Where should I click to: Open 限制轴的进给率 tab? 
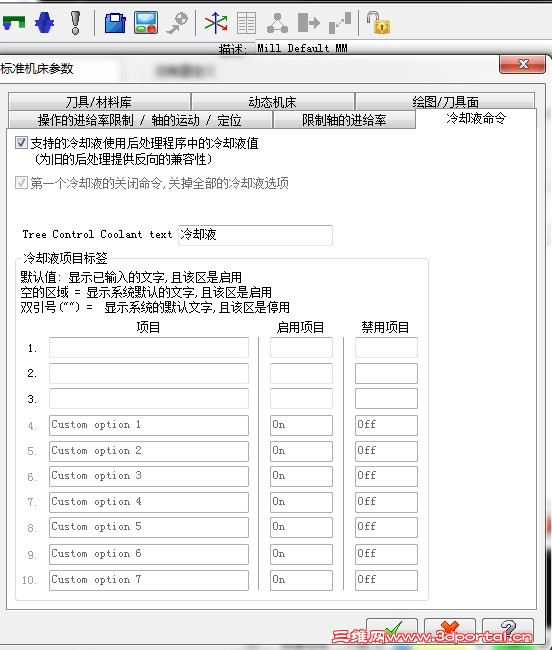coord(344,120)
